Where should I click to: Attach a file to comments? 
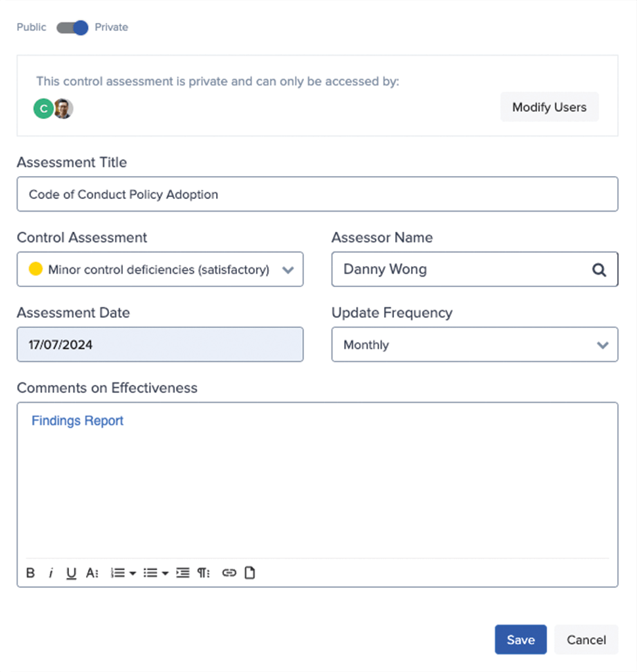(250, 573)
